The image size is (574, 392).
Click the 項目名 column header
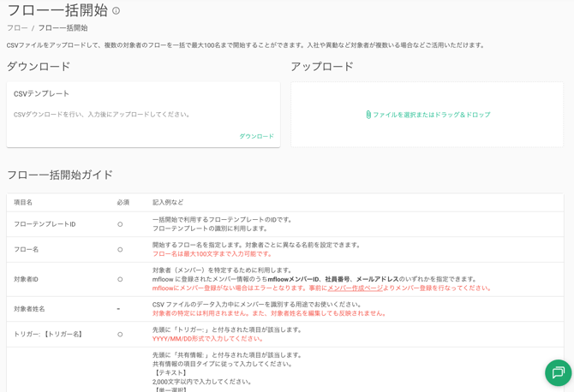point(23,202)
